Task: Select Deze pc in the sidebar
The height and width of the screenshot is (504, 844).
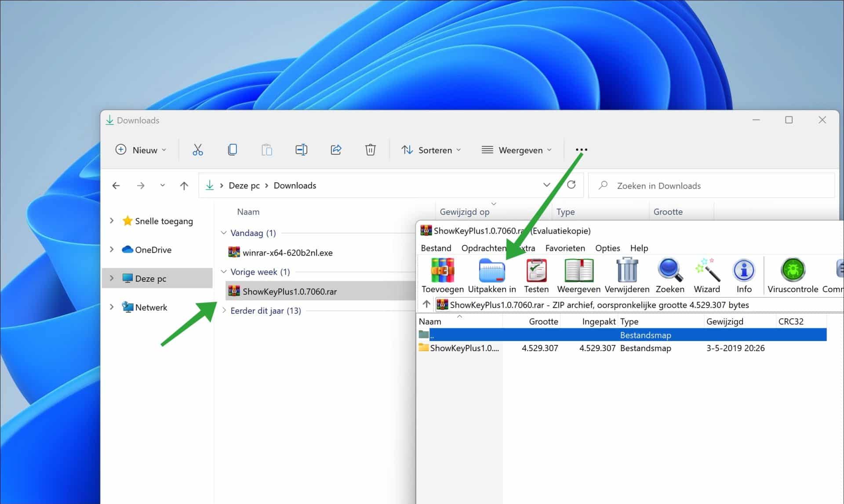Action: tap(150, 278)
